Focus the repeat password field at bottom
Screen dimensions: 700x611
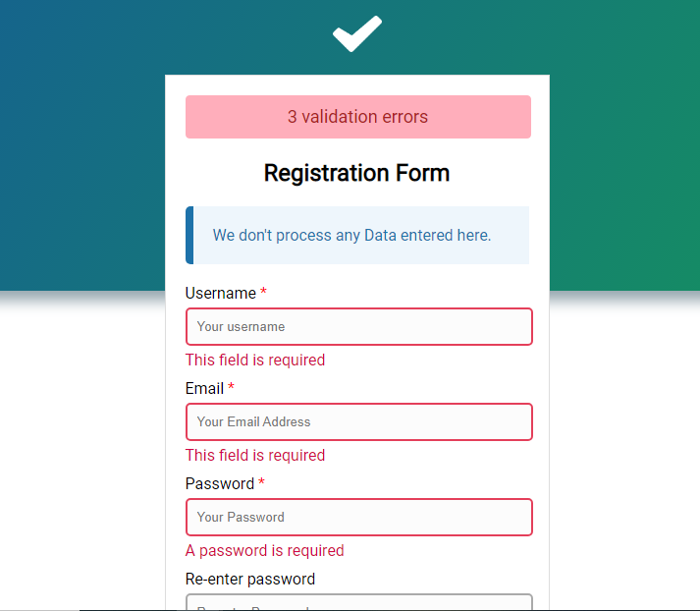tap(359, 602)
